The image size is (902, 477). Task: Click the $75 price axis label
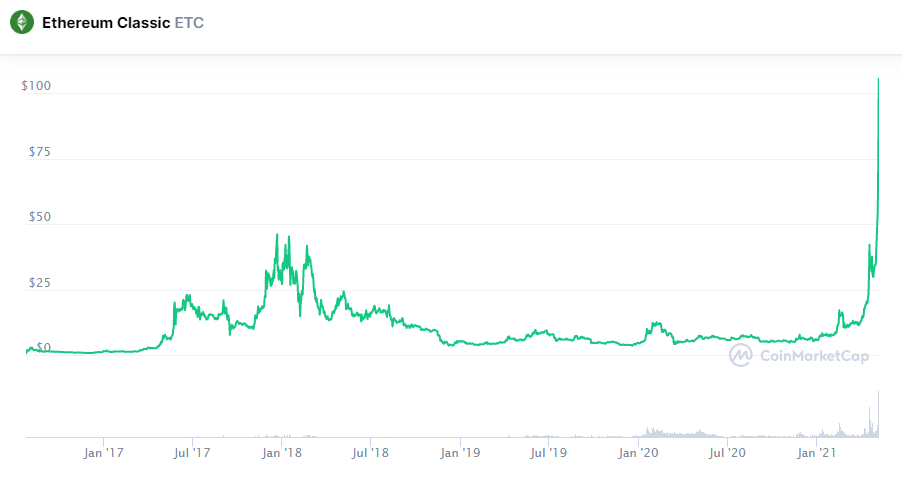[39, 152]
